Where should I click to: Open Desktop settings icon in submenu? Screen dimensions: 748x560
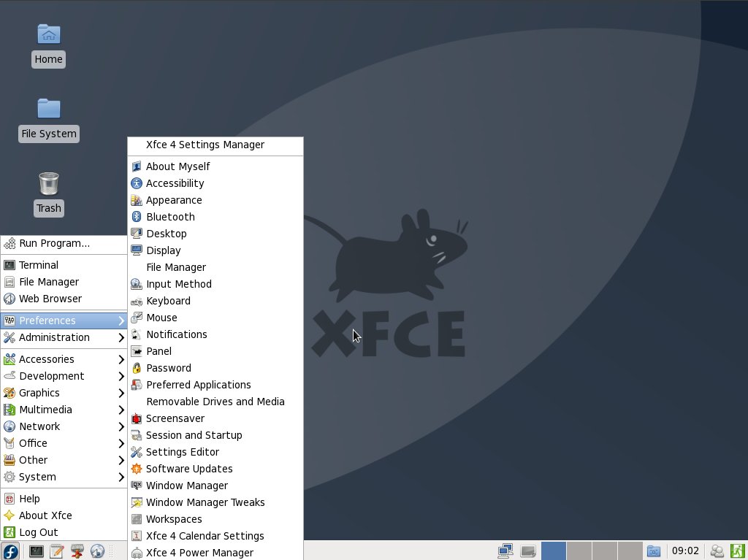point(137,234)
